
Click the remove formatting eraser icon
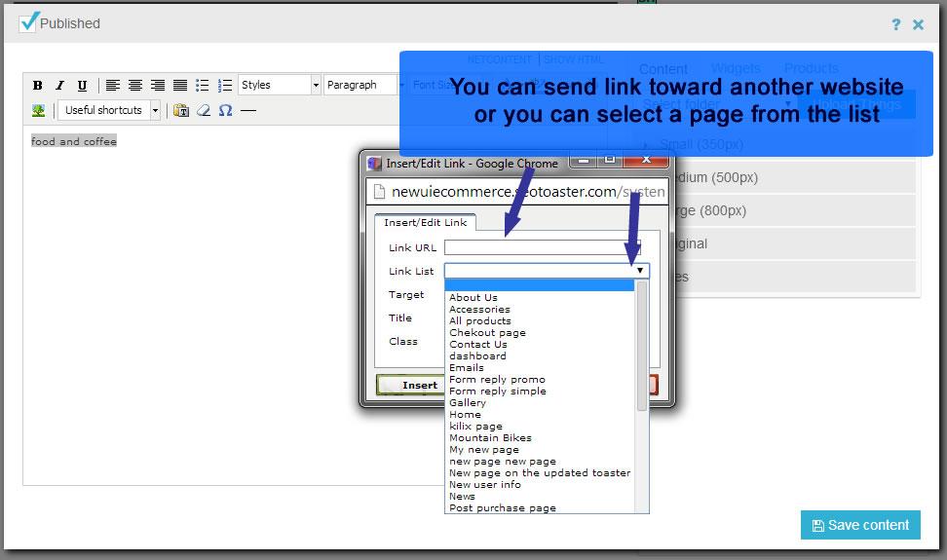click(x=204, y=110)
